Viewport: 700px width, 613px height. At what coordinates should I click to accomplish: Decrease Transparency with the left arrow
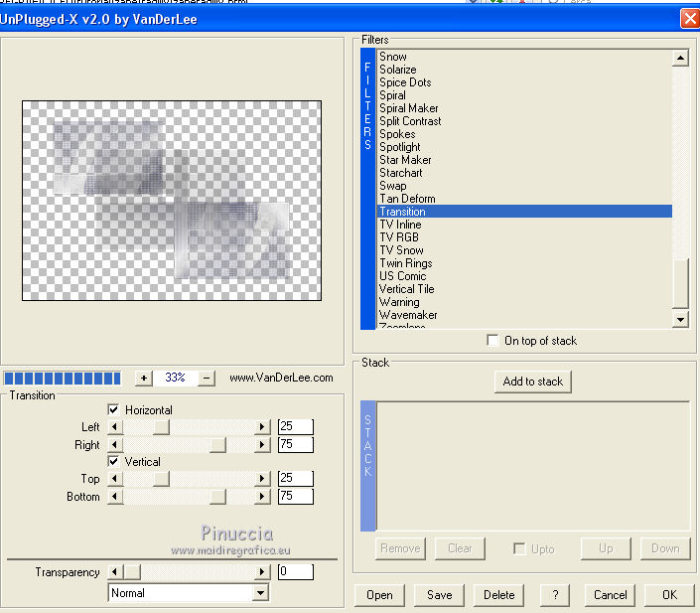coord(115,572)
